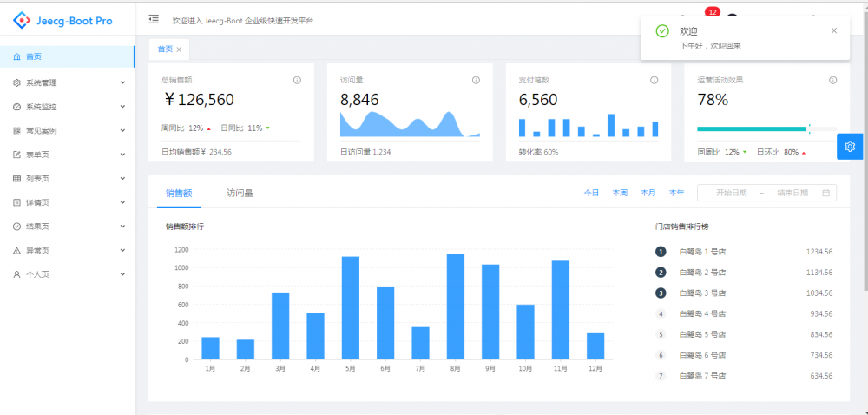Open notifications with red 12 badge
Screen dimensions: 868x415
click(712, 11)
